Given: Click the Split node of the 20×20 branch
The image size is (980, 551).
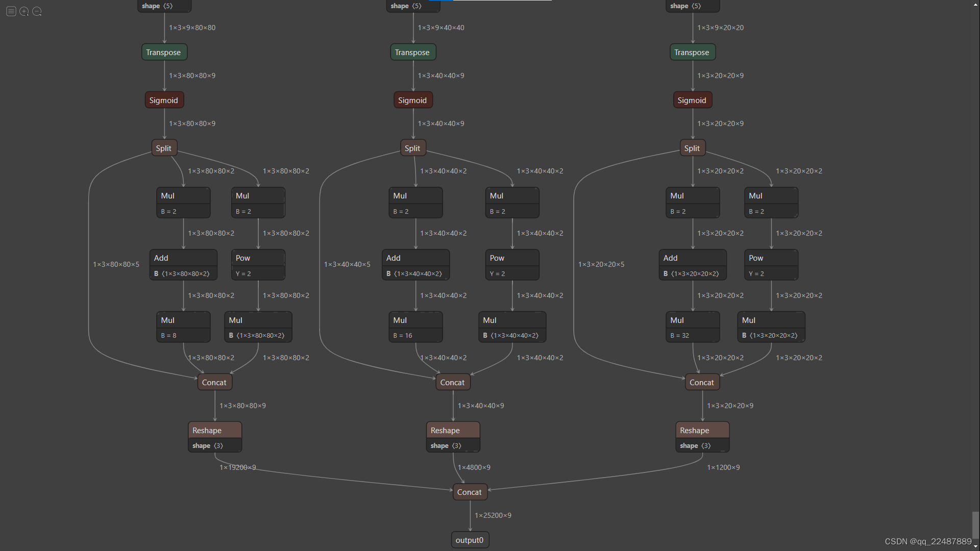Looking at the screenshot, I should point(693,148).
